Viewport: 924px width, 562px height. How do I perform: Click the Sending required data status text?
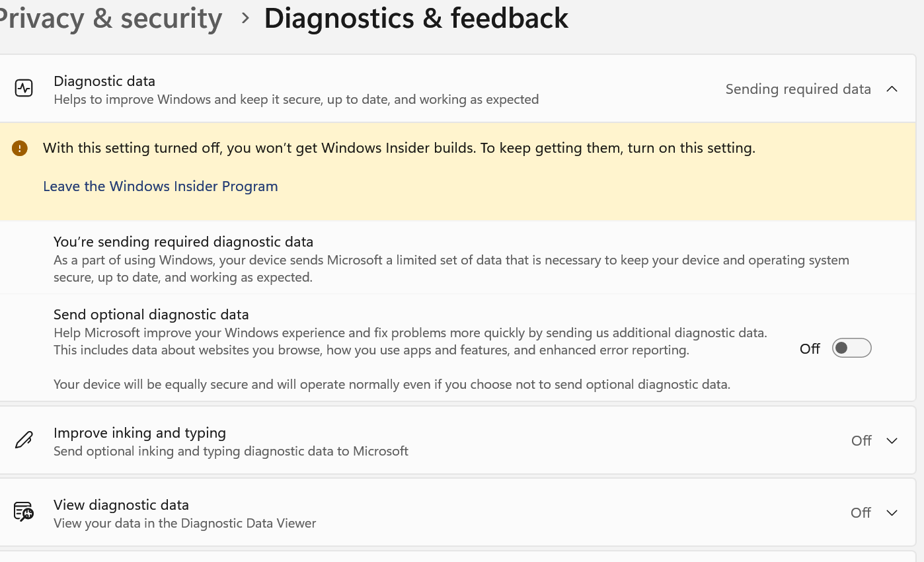click(x=798, y=89)
